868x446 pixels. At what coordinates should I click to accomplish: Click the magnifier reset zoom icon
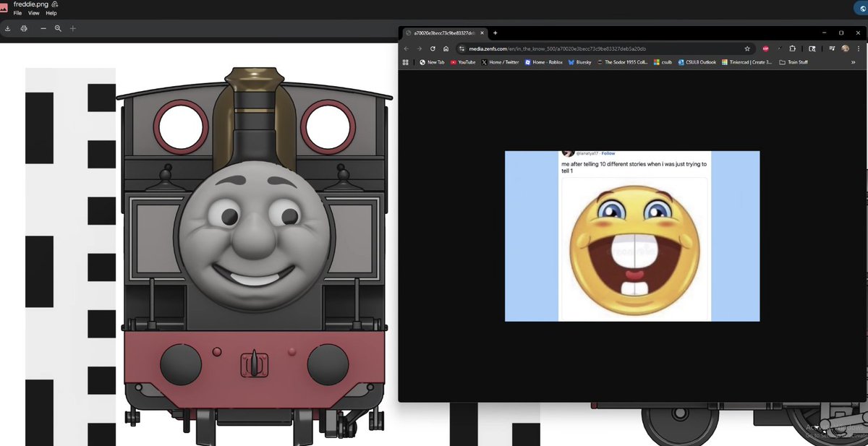click(x=58, y=28)
